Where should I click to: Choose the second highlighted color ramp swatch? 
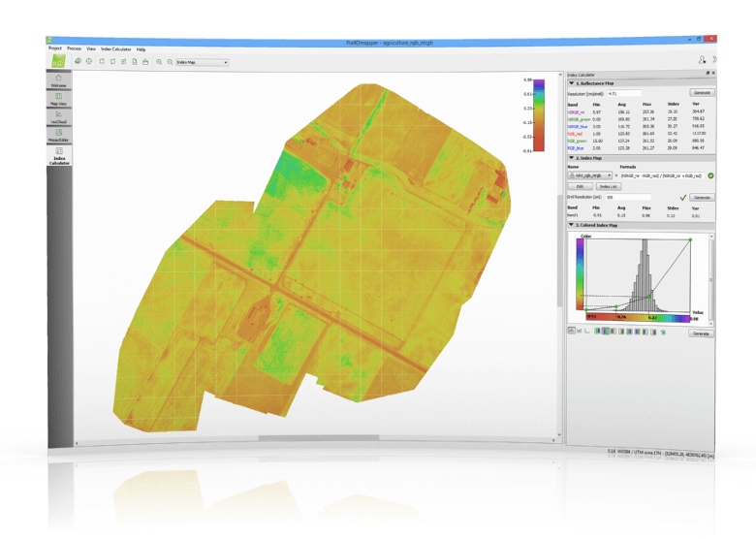[x=606, y=332]
